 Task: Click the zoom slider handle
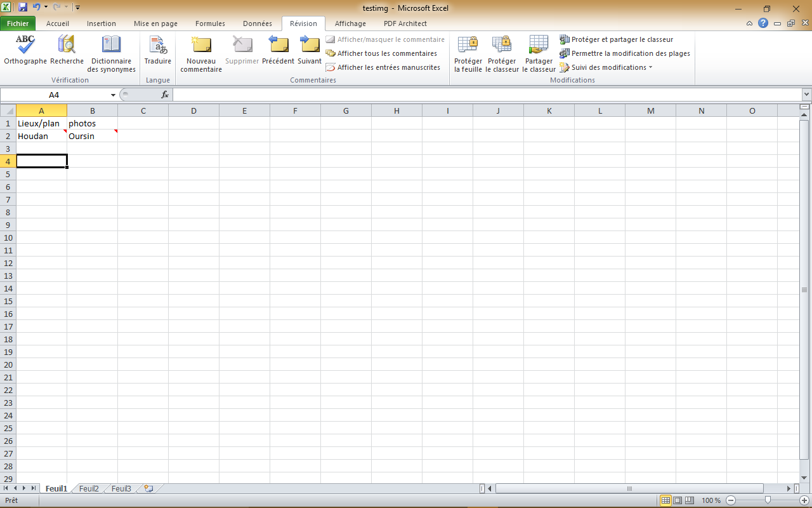click(x=768, y=500)
